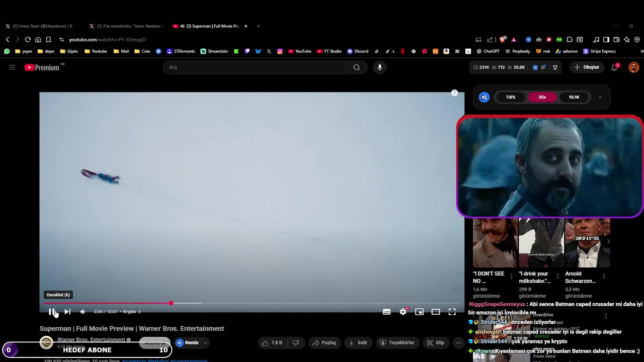Click the Teşekkürler thanks button
Screen dimensions: 644x362
tap(397, 343)
